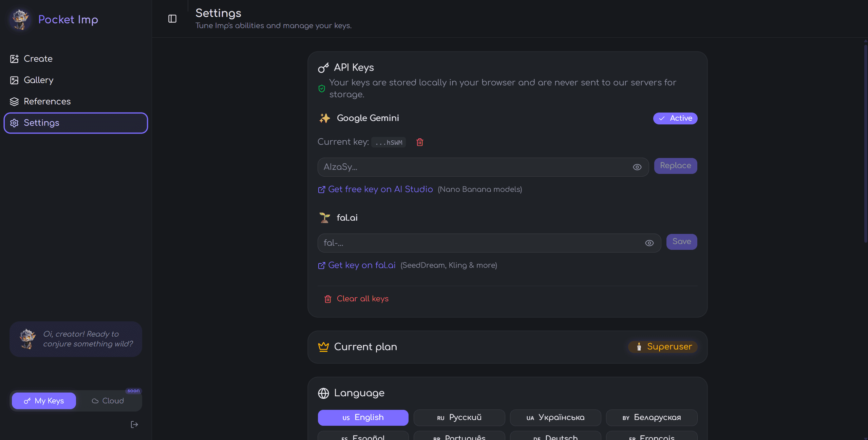Open the Get key on fal.ai link
The width and height of the screenshot is (868, 440).
pos(357,265)
